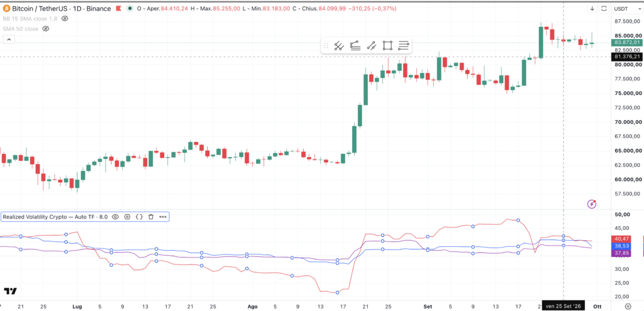The width and height of the screenshot is (644, 311).
Task: Click the open value 84.410,24
Action: click(x=174, y=8)
